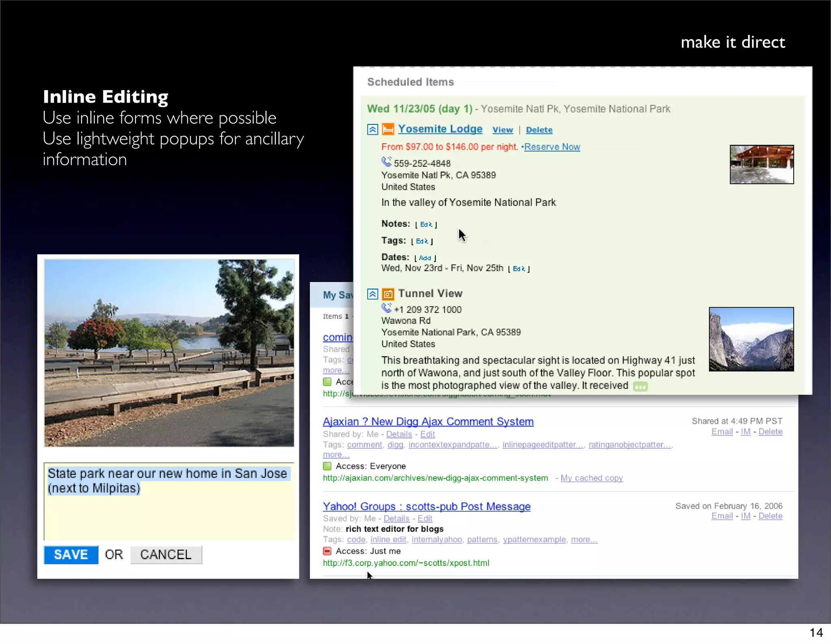Click red Access Just me indicator
The image size is (831, 644).
(x=327, y=551)
